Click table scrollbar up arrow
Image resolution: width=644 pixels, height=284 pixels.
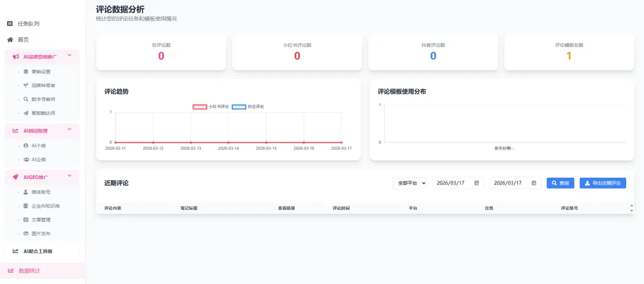pos(631,205)
